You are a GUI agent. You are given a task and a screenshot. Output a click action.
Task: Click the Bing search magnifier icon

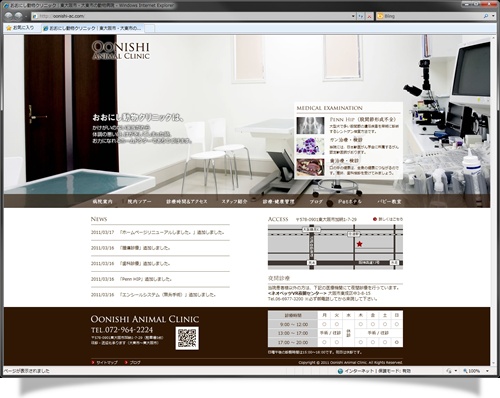(486, 16)
